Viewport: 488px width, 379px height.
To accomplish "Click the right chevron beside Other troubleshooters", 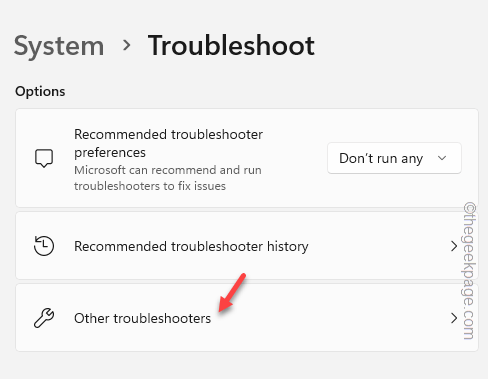I will pyautogui.click(x=454, y=318).
